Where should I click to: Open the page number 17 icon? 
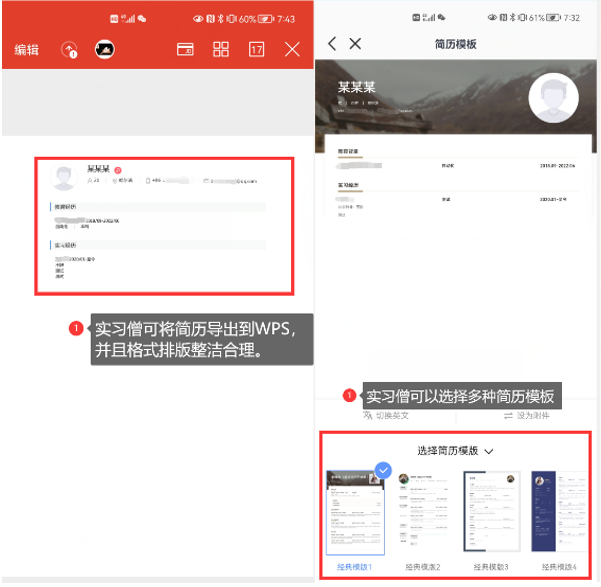256,49
